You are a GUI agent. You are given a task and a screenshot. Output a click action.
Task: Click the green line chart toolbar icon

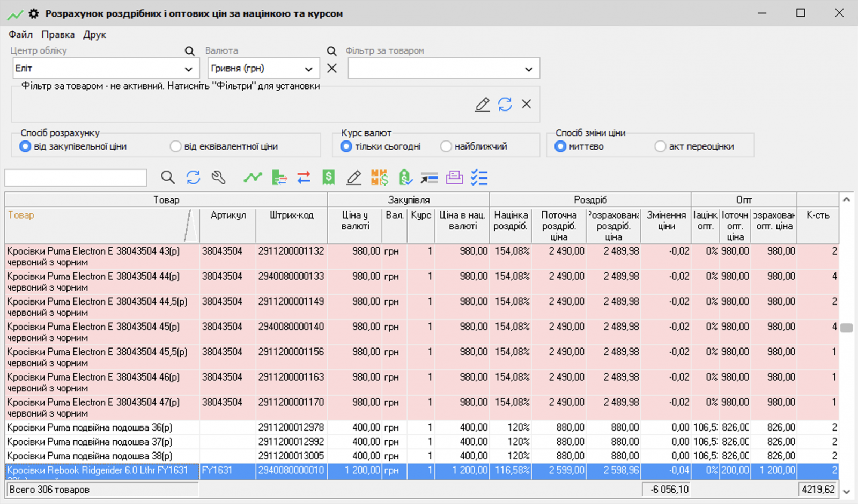(x=253, y=177)
